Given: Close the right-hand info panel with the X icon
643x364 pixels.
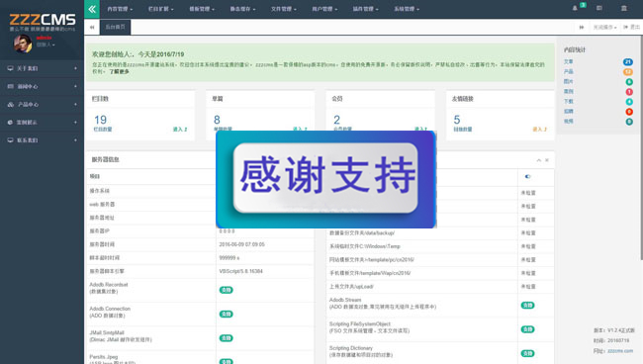Looking at the screenshot, I should tap(547, 160).
